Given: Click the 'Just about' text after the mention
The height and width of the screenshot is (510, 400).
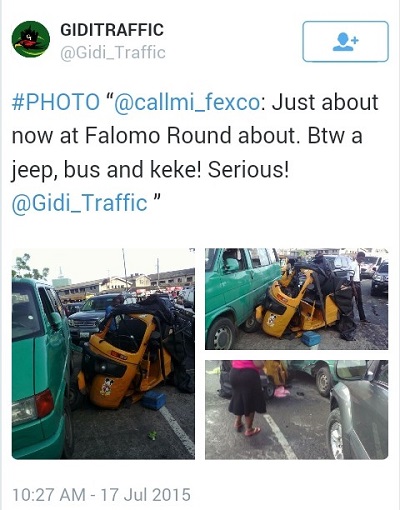Looking at the screenshot, I should 325,102.
